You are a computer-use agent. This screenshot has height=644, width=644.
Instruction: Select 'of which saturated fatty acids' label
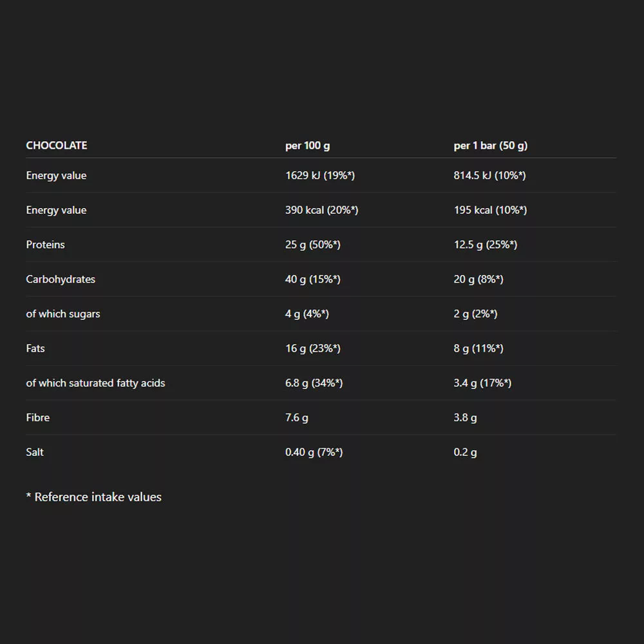tap(95, 383)
